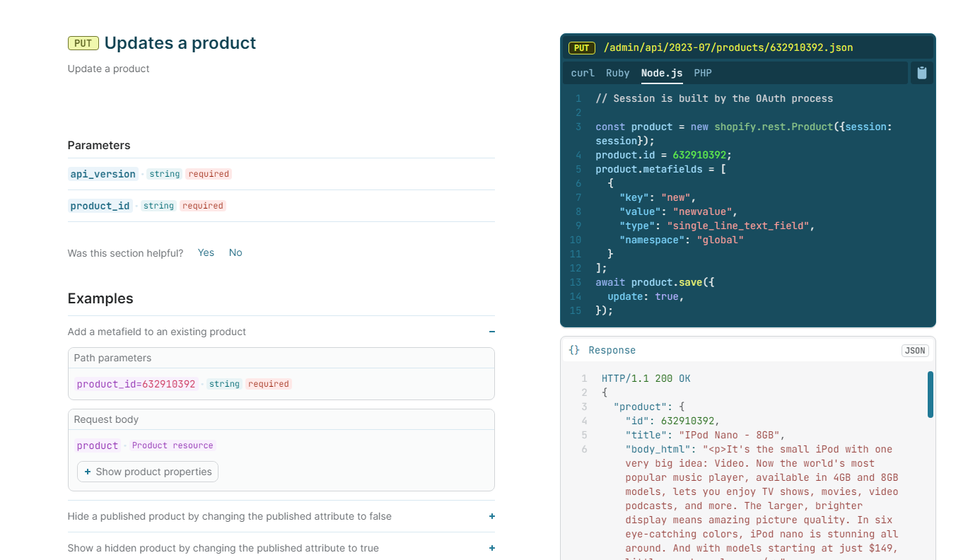Click the Show product properties button
The width and height of the screenshot is (968, 560).
pos(147,472)
